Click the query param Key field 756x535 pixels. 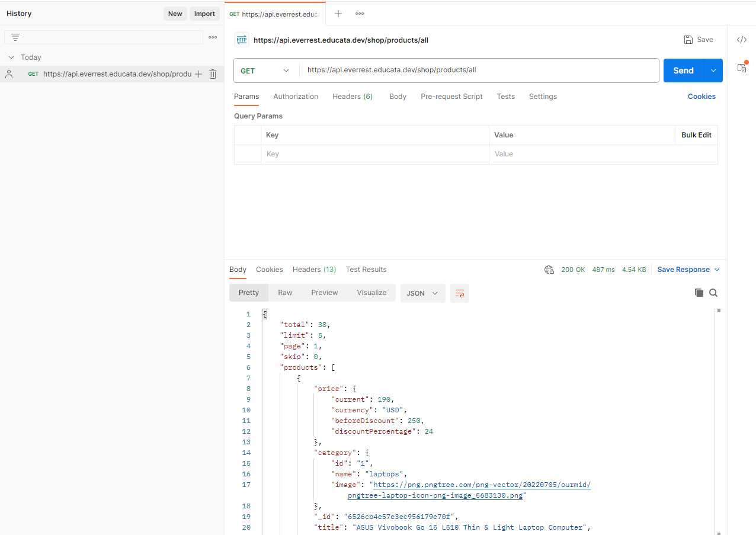[x=374, y=154]
